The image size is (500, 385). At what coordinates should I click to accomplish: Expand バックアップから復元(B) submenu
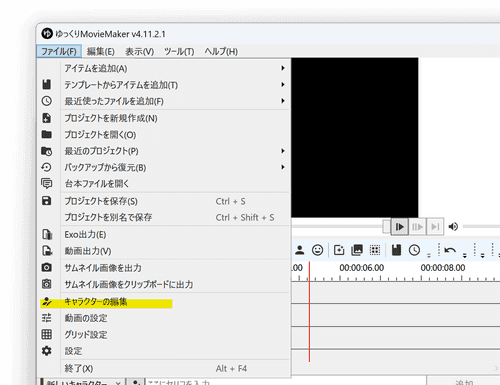164,167
